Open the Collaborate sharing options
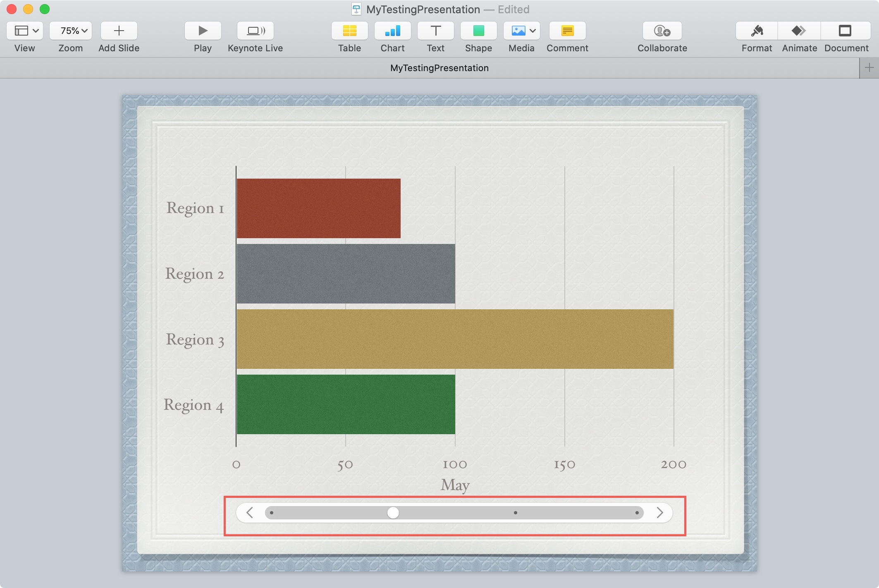This screenshot has width=879, height=588. pyautogui.click(x=662, y=31)
